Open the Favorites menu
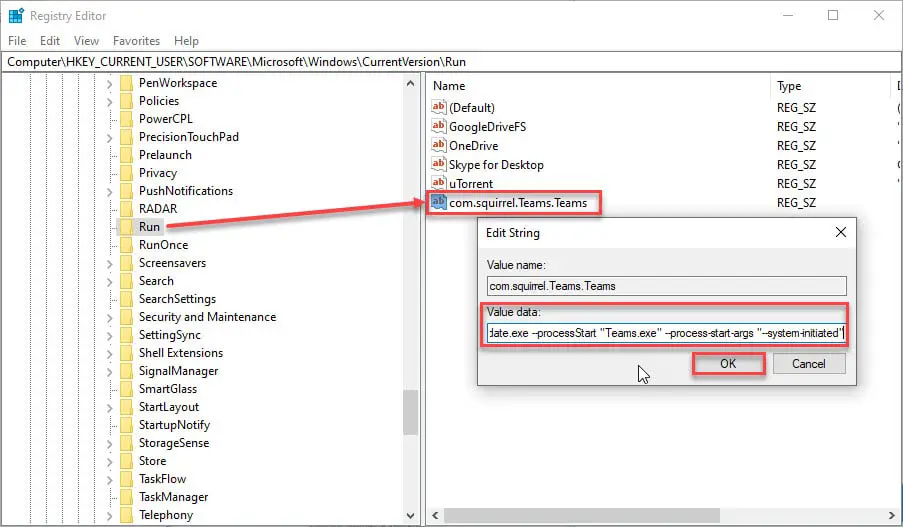This screenshot has width=903, height=527. pyautogui.click(x=136, y=41)
